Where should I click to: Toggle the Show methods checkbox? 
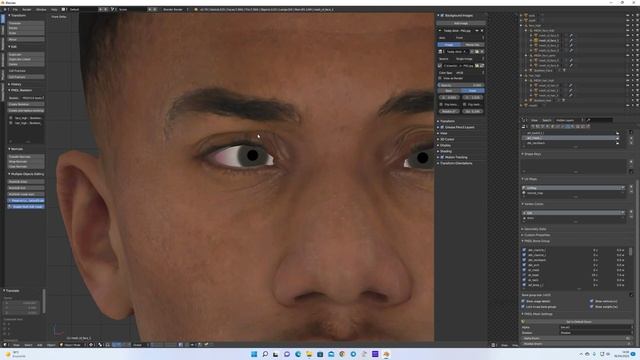[591, 301]
